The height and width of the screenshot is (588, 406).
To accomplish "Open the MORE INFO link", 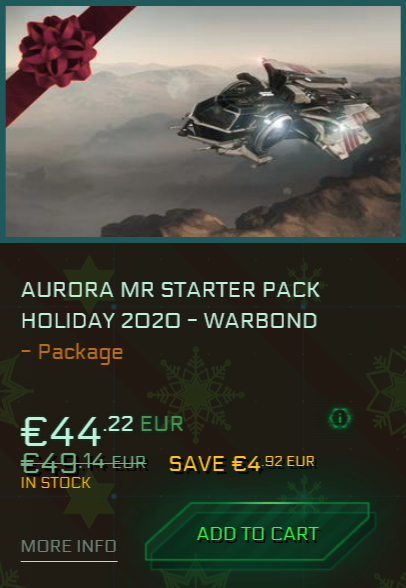I will [x=69, y=546].
